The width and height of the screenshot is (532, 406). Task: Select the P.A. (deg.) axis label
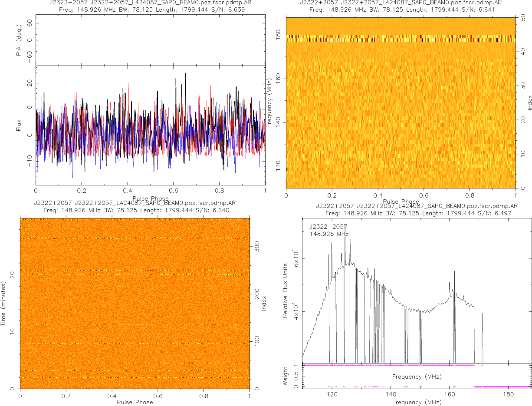click(19, 40)
